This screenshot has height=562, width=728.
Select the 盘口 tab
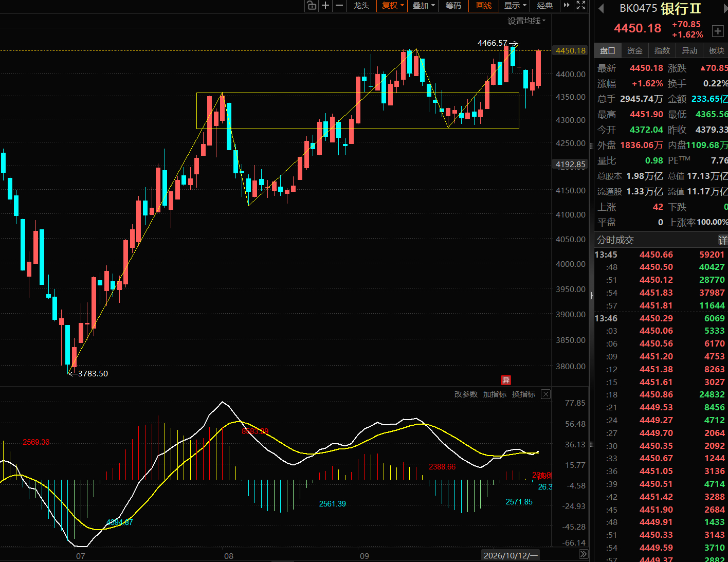click(x=608, y=50)
